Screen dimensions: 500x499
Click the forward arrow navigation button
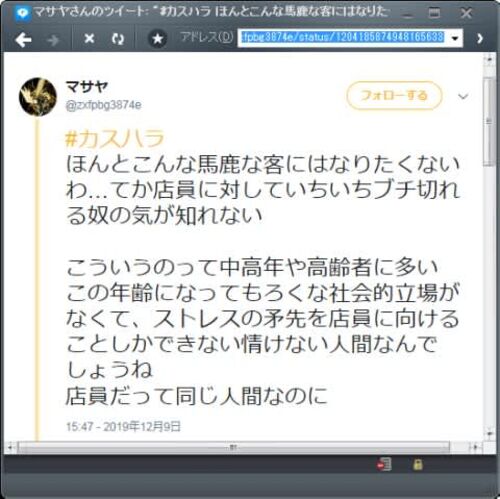(53, 40)
